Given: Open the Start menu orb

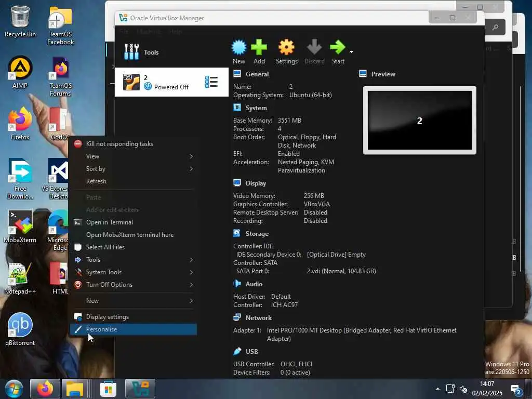Looking at the screenshot, I should pyautogui.click(x=14, y=389).
